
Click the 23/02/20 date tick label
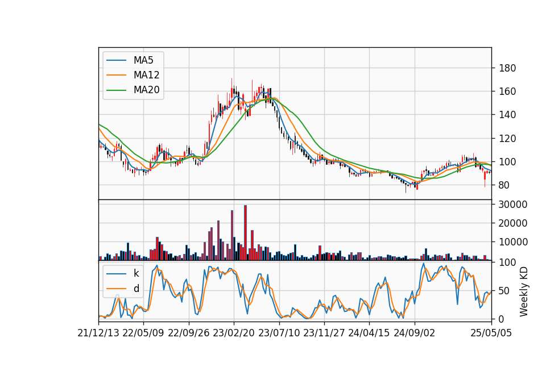tap(234, 333)
